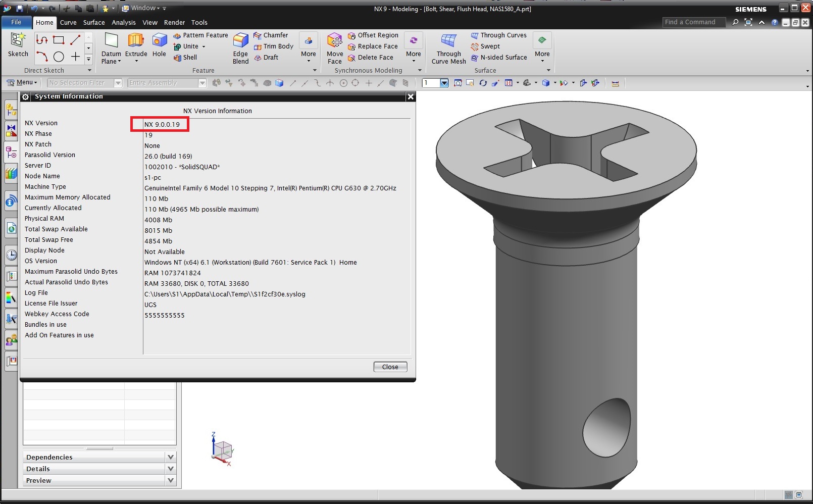Click the Find a Command field
Image resolution: width=813 pixels, height=504 pixels.
click(x=694, y=22)
